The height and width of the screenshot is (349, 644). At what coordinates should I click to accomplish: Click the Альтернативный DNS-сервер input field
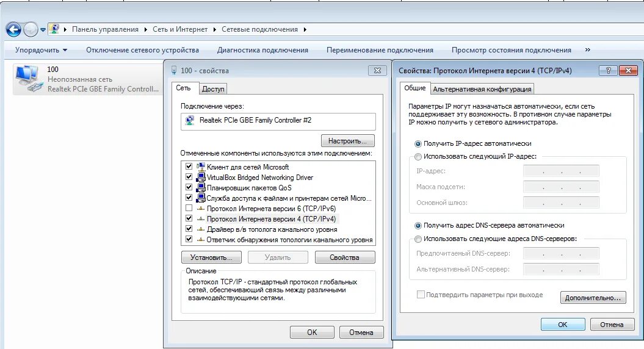tap(561, 269)
